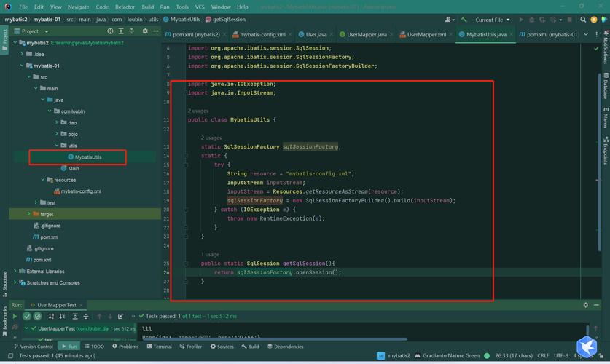610x364 pixels.
Task: Open the Terminal tool window button
Action: pos(159,346)
